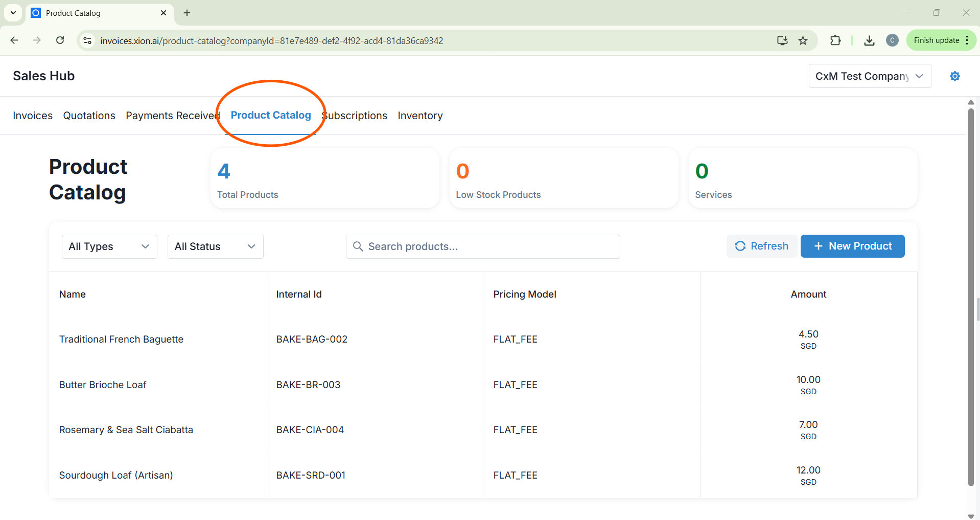Reload the page with browser refresh icon
Image resolution: width=980 pixels, height=520 pixels.
click(60, 40)
